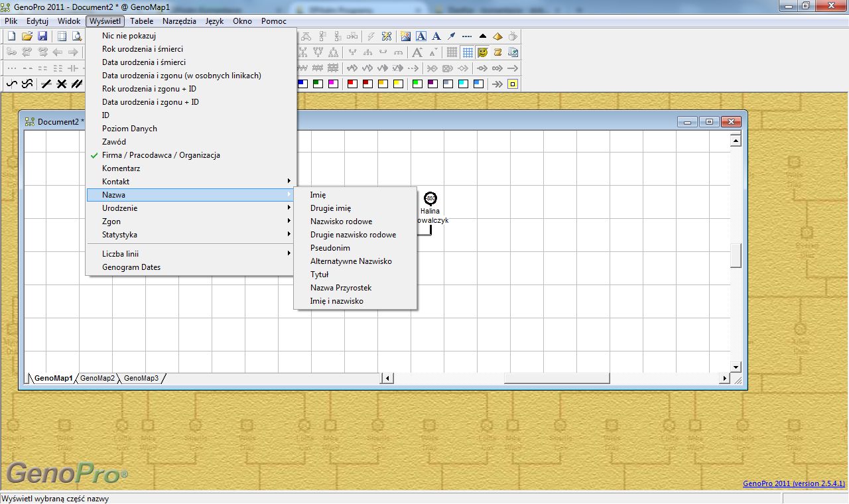Expand the Kontakt submenu
Image resolution: width=849 pixels, height=504 pixels.
191,182
